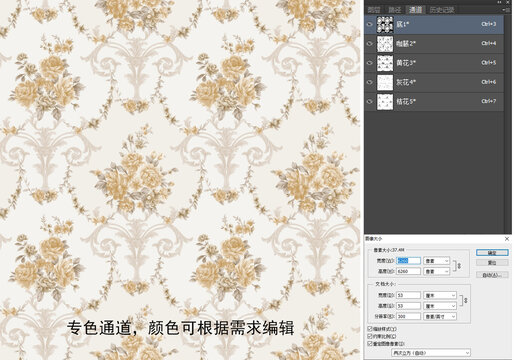Select the 桔花5 spot channel row
The width and height of the screenshot is (515, 360).
coord(434,101)
